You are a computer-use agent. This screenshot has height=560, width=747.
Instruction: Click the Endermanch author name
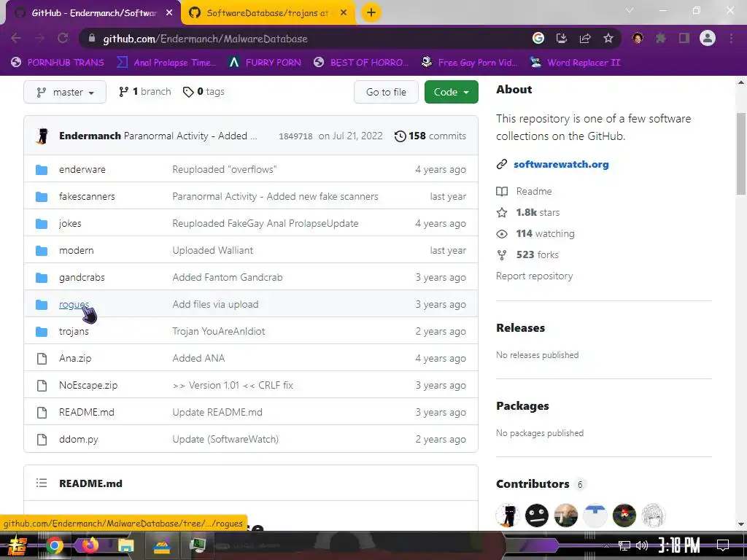(x=90, y=136)
